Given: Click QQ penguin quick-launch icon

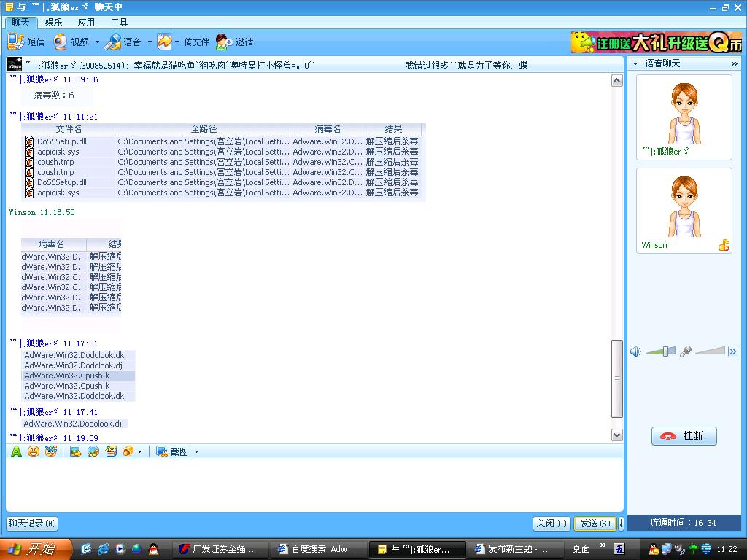Looking at the screenshot, I should pos(153,549).
